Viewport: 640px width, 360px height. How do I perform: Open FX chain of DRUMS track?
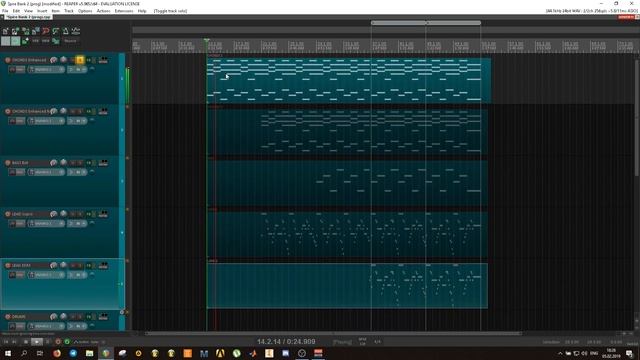[x=89, y=317]
